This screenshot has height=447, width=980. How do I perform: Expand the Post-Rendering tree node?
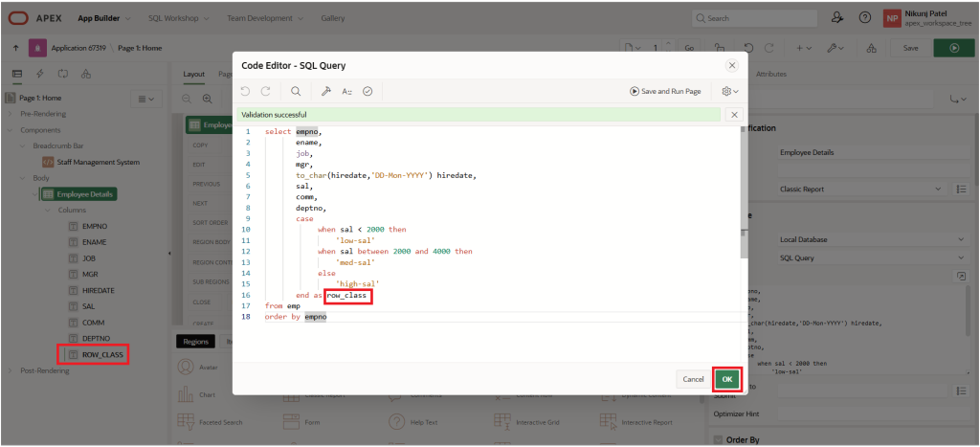pyautogui.click(x=11, y=370)
